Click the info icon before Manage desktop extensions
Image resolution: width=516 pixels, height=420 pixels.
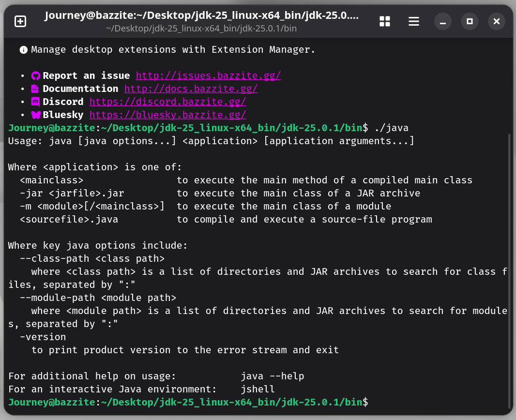click(x=23, y=50)
